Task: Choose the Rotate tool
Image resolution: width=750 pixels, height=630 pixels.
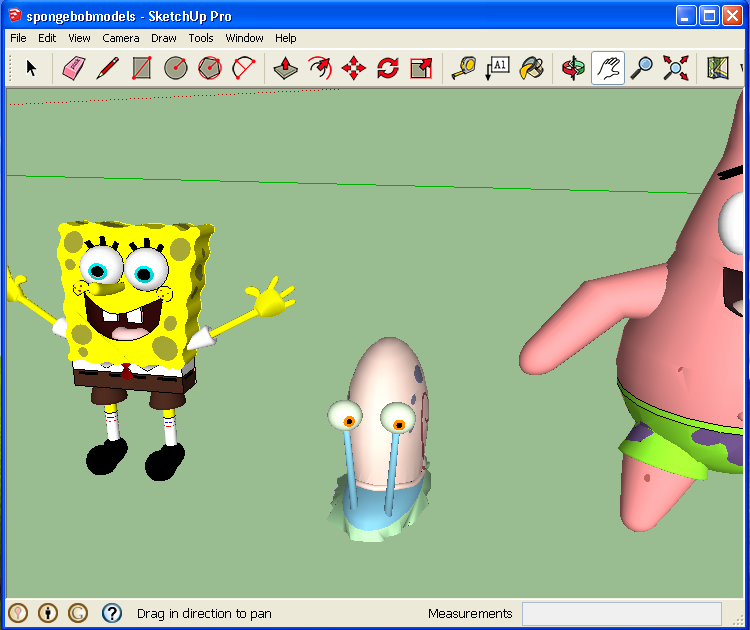Action: click(387, 68)
